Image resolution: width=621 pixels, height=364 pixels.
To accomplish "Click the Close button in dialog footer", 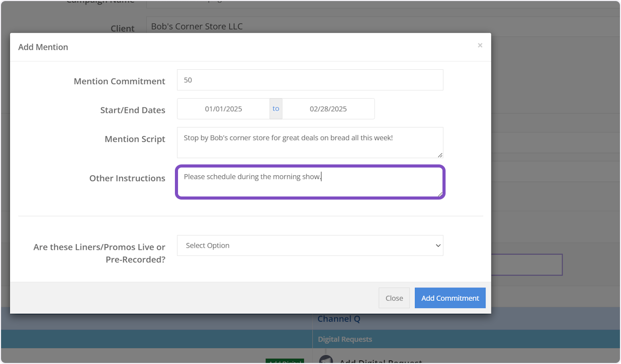I will tap(394, 298).
